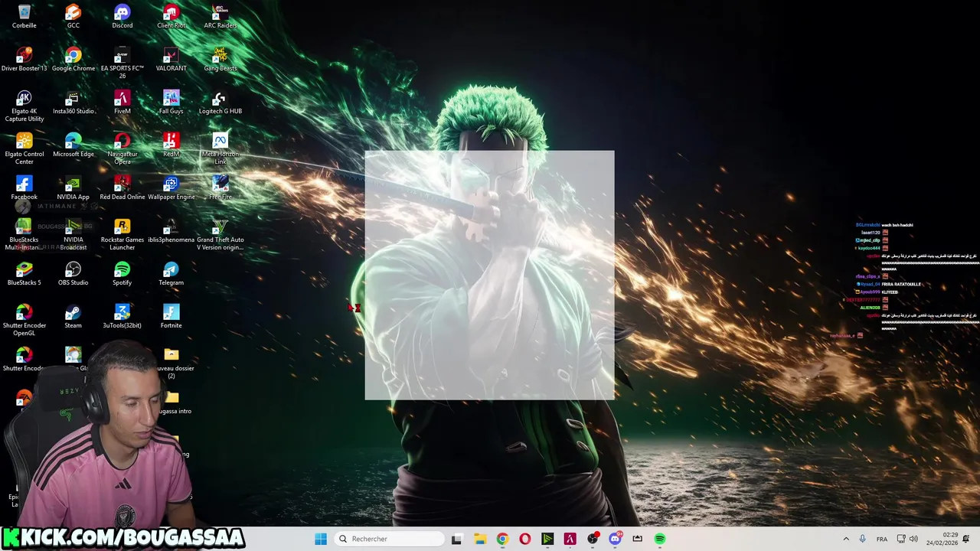Launch the GCC desktop shortcut
This screenshot has width=980, height=551.
(x=73, y=17)
